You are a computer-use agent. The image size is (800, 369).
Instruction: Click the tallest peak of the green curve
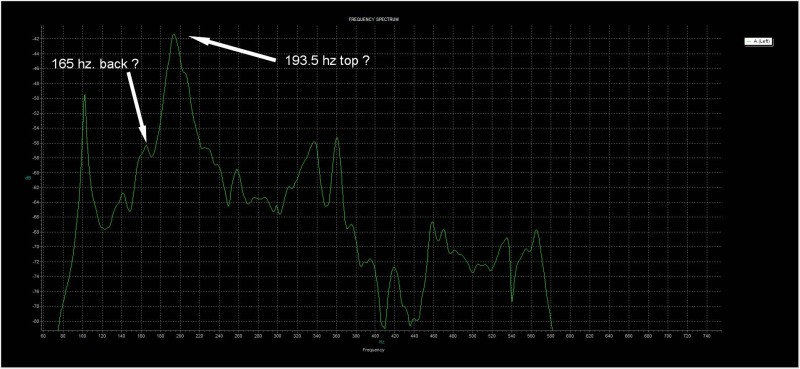[x=174, y=35]
